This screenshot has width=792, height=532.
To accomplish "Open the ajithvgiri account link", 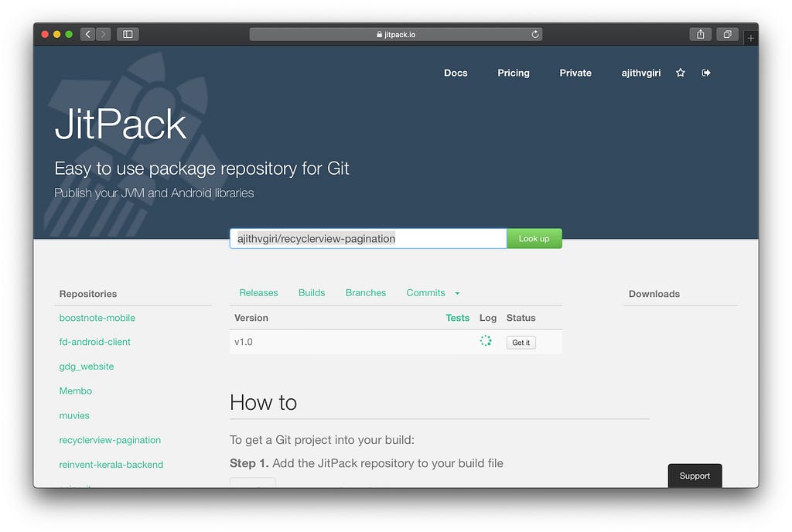I will tap(641, 73).
